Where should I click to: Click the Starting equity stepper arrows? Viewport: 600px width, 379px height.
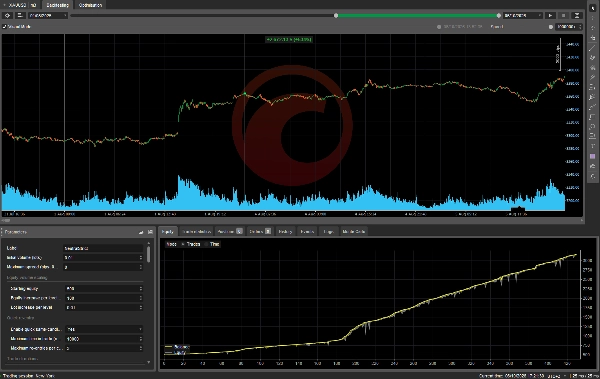[x=141, y=288]
